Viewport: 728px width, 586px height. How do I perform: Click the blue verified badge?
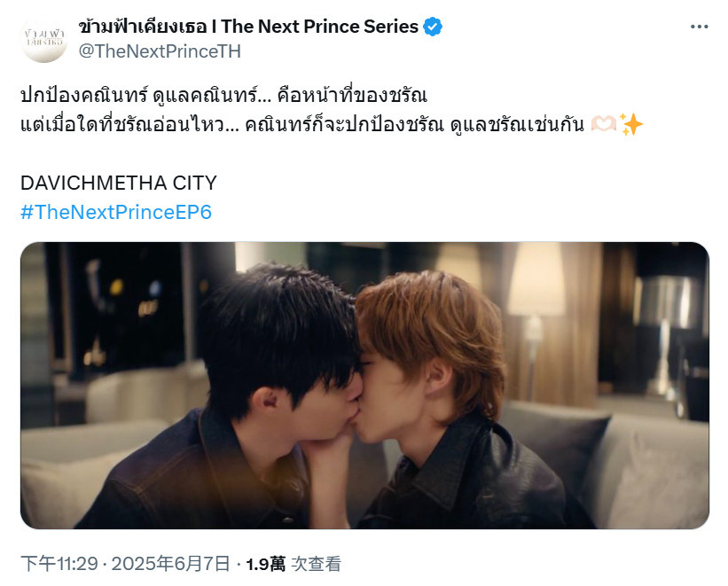(x=432, y=27)
